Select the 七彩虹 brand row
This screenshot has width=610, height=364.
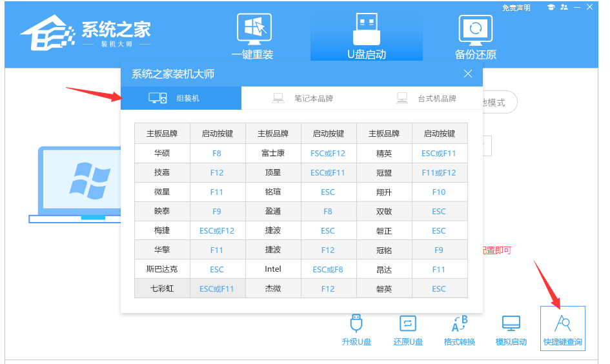pos(162,288)
